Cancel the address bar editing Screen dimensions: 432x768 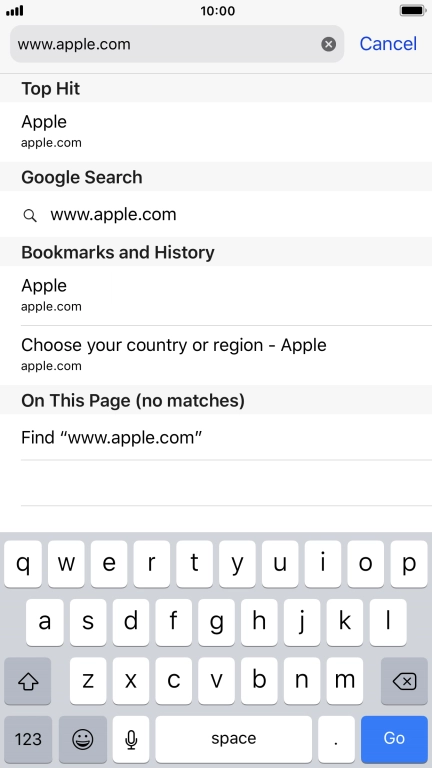pos(388,44)
